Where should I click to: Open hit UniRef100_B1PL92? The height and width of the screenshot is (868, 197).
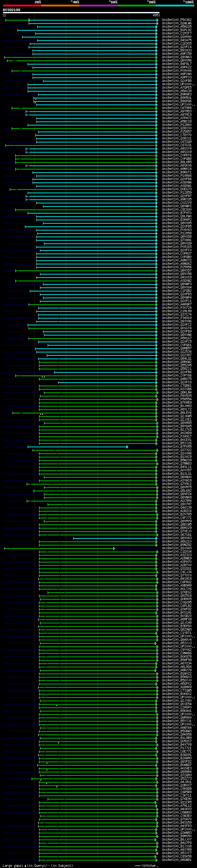[x=177, y=30]
